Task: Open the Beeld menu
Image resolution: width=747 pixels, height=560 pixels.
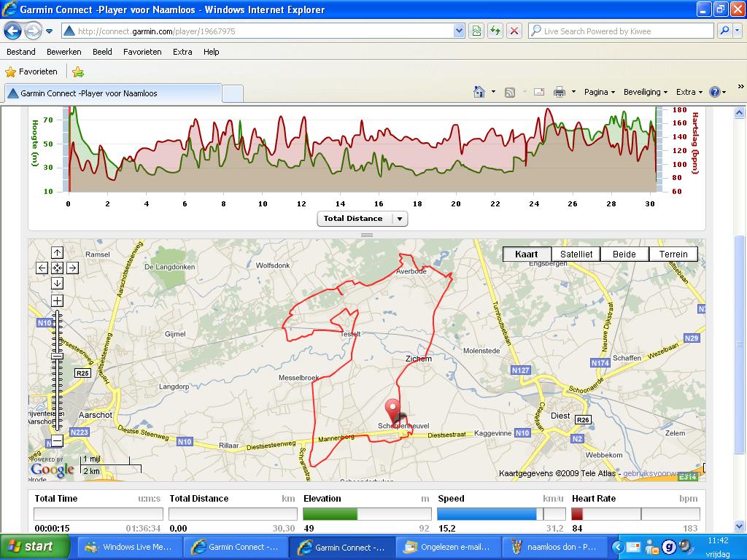Action: pos(102,52)
